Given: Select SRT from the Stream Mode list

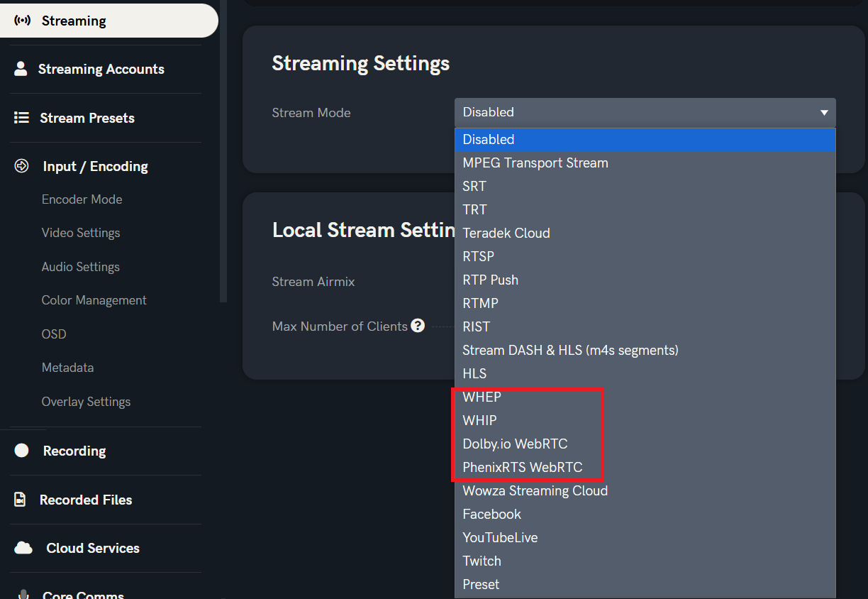Looking at the screenshot, I should point(474,186).
